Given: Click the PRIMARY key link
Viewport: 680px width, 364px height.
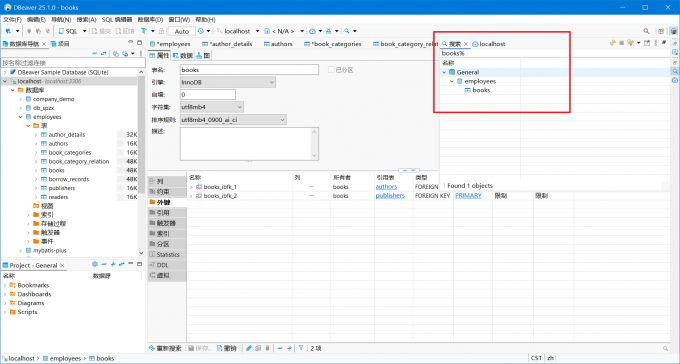Looking at the screenshot, I should (468, 196).
